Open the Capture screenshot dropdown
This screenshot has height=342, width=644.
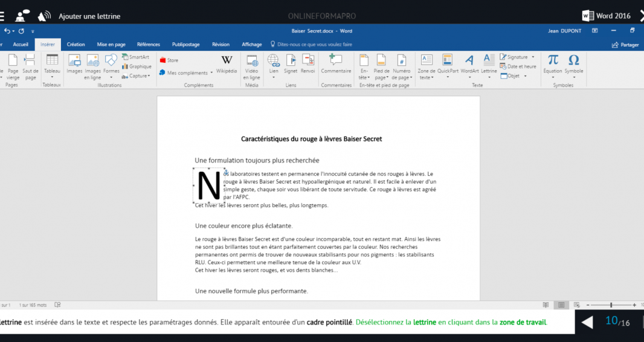(x=136, y=76)
